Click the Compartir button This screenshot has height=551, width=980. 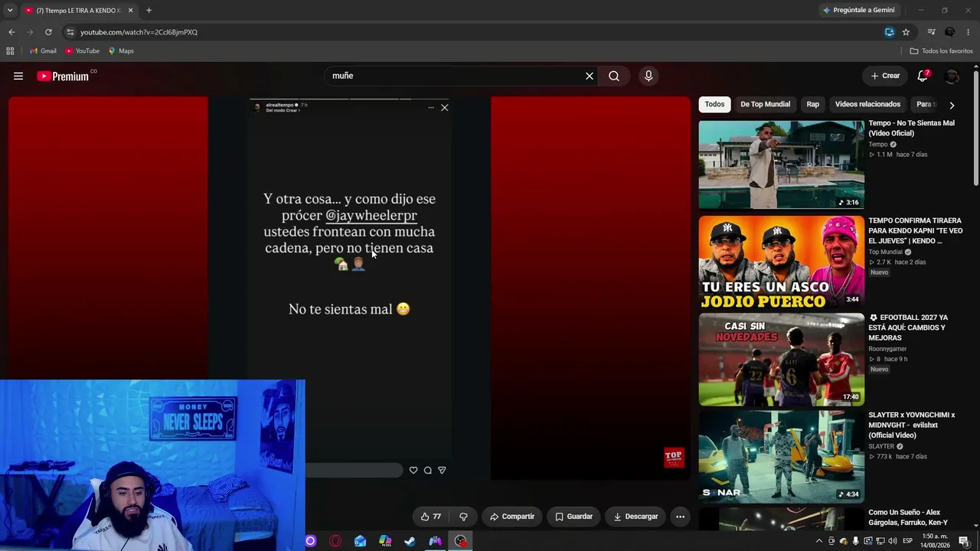(x=512, y=517)
